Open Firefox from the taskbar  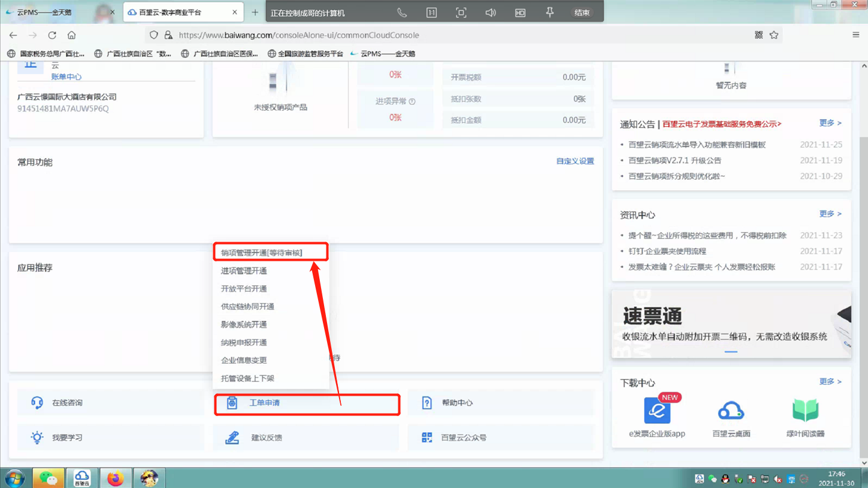pos(115,478)
